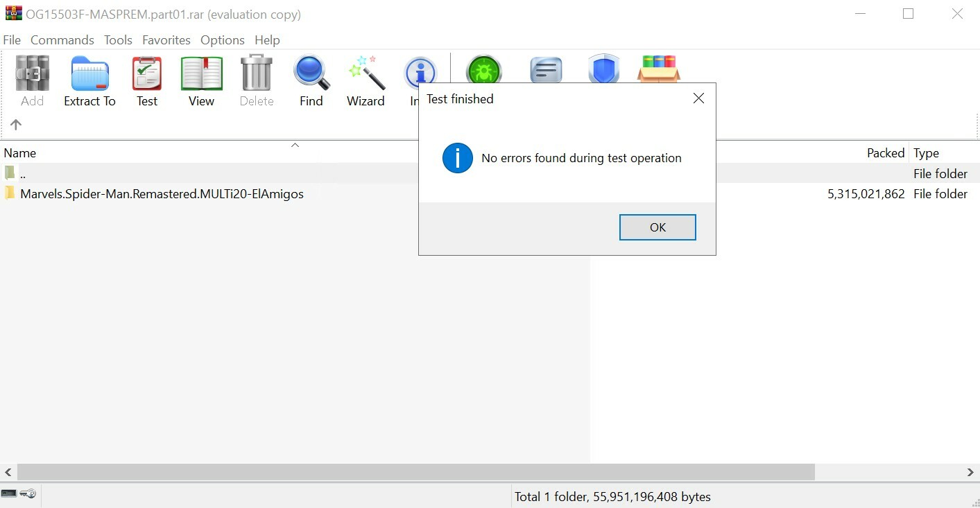Click the key password status bar icon
980x508 pixels.
click(28, 493)
